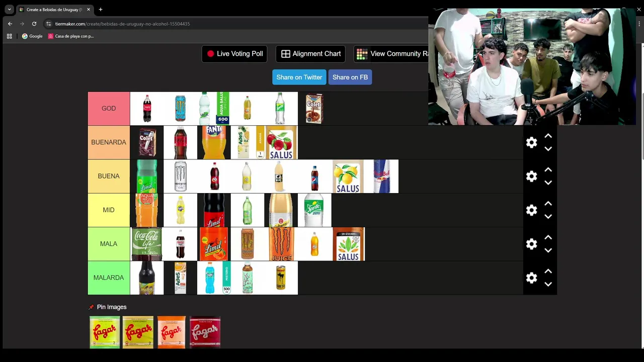Open settings gear for MALARDA row
Screen dimensions: 644x362
pos(531,278)
